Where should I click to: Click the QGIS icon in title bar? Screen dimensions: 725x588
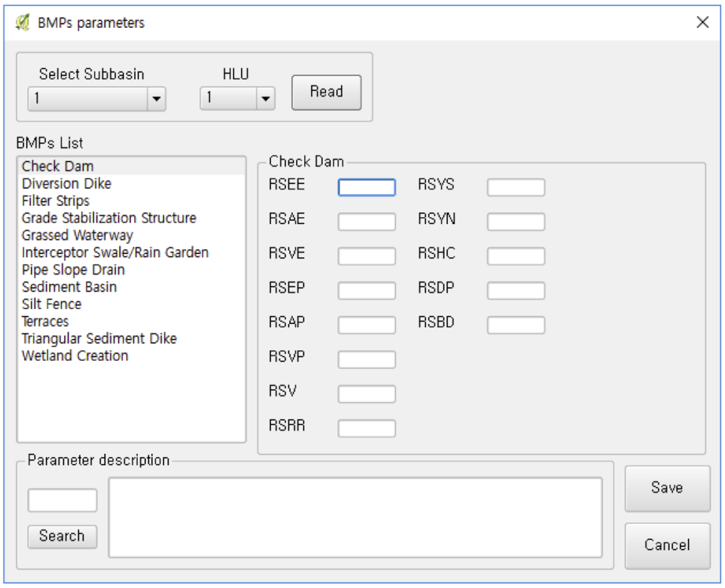point(22,23)
